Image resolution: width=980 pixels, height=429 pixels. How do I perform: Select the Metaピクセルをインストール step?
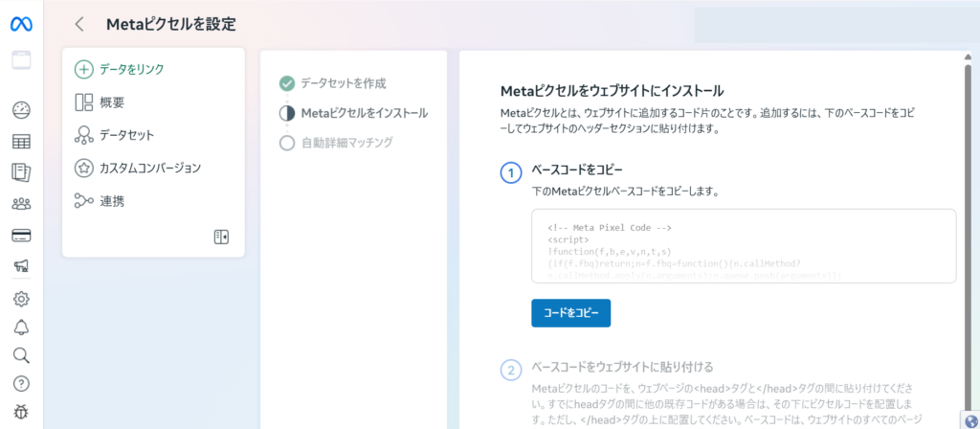[x=365, y=113]
